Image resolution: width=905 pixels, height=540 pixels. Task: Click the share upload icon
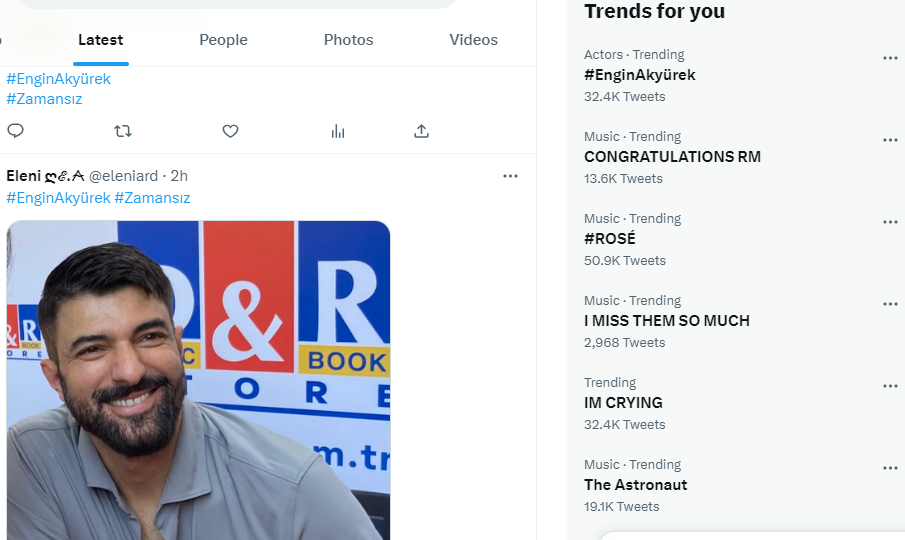coord(422,131)
